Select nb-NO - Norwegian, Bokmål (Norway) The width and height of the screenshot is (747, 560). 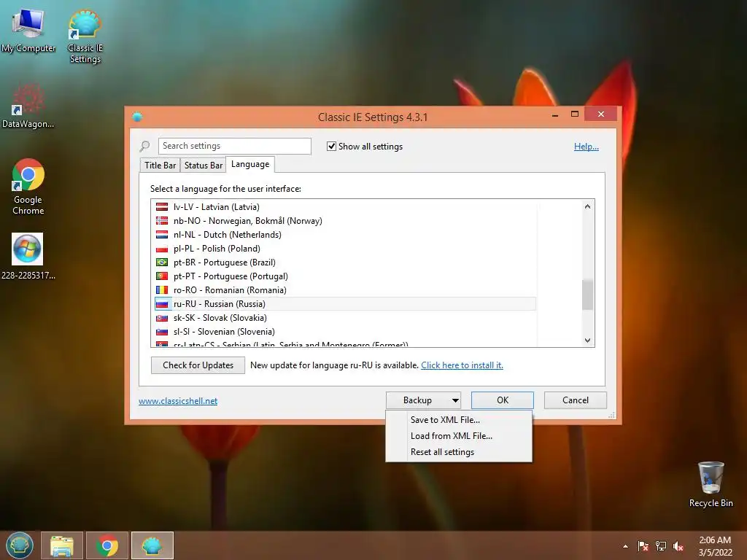pos(345,221)
